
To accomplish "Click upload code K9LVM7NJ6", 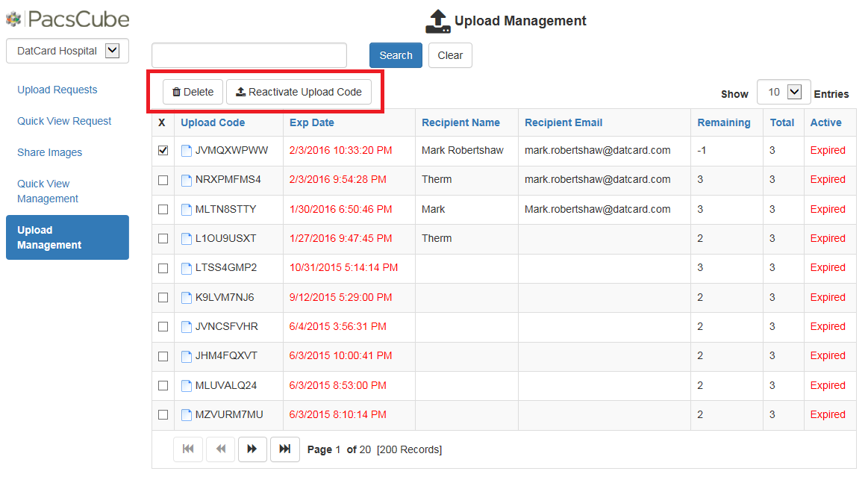I will (x=225, y=297).
